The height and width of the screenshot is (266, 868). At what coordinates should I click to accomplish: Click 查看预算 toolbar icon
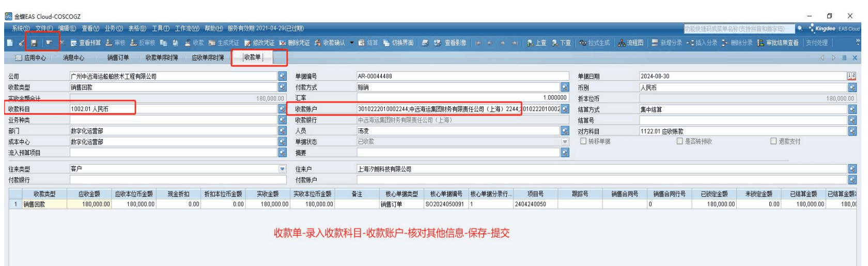(x=86, y=43)
